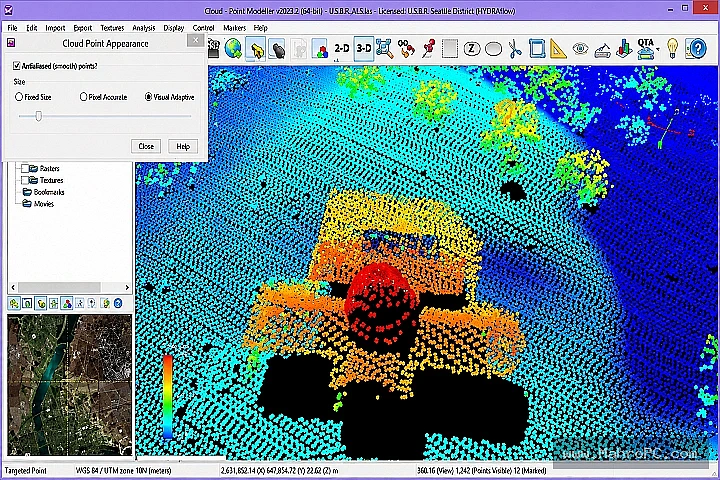Choose the dashed rectangle selection tool
The width and height of the screenshot is (720, 480).
click(450, 49)
